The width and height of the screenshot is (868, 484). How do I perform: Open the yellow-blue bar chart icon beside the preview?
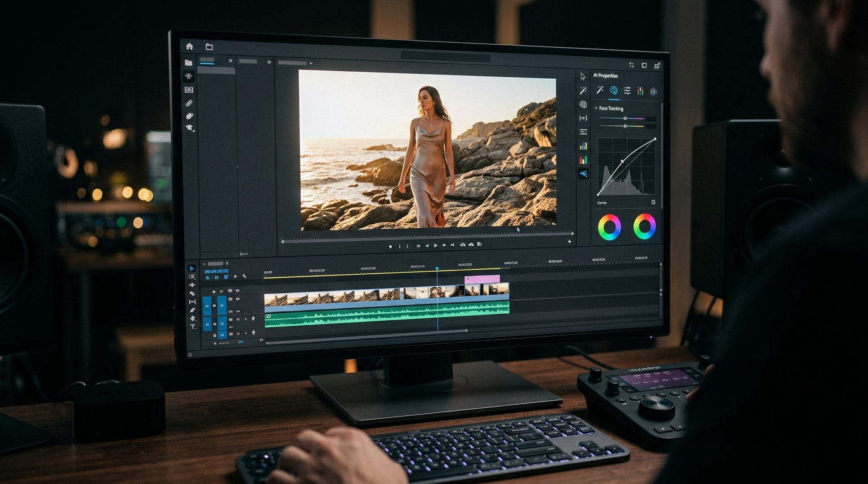click(x=583, y=146)
